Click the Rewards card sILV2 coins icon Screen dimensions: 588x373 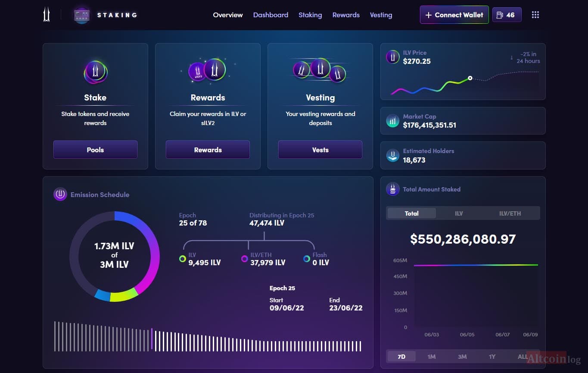pyautogui.click(x=208, y=70)
